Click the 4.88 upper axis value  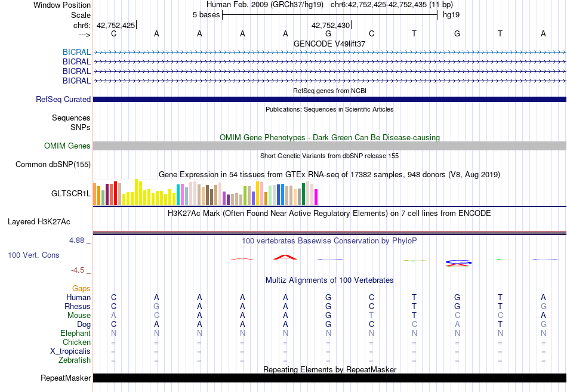tap(76, 240)
